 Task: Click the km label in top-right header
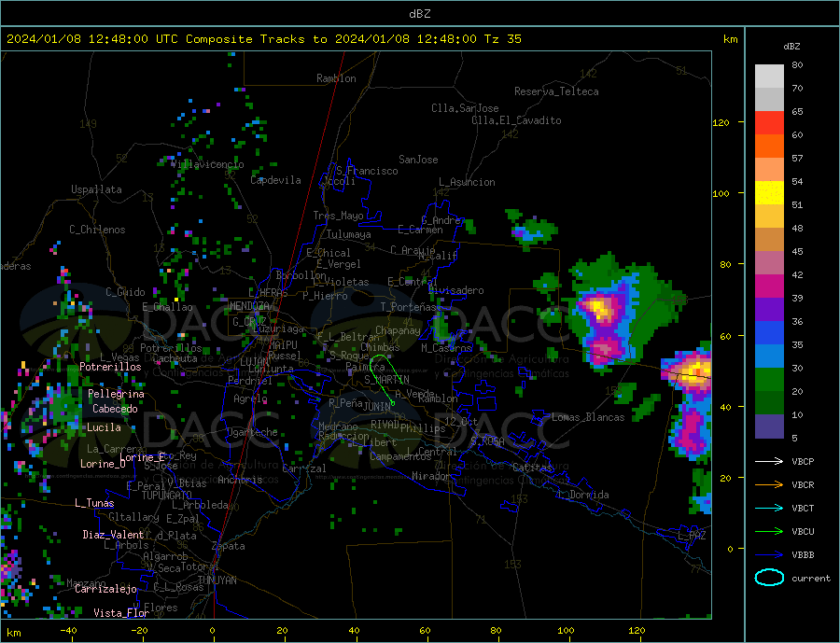[730, 39]
